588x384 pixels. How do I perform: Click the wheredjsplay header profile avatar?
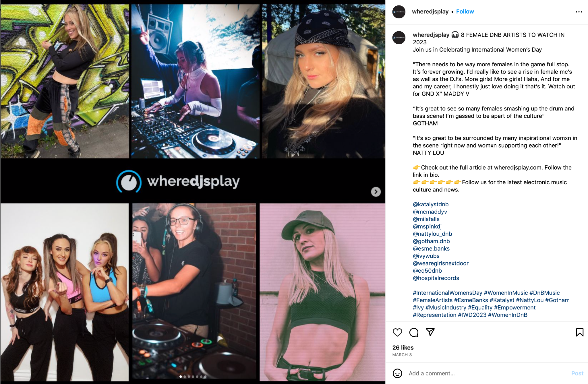(x=399, y=12)
